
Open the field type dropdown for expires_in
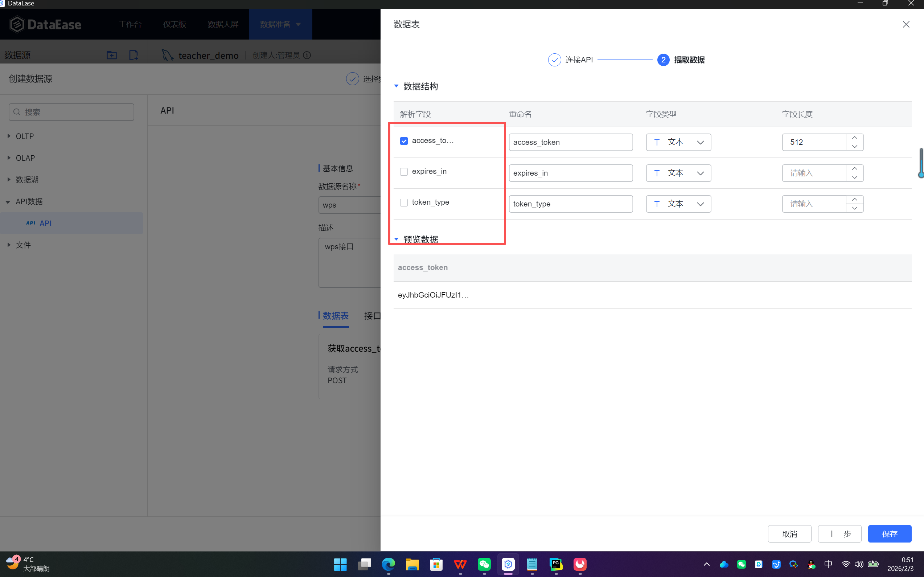tap(678, 173)
